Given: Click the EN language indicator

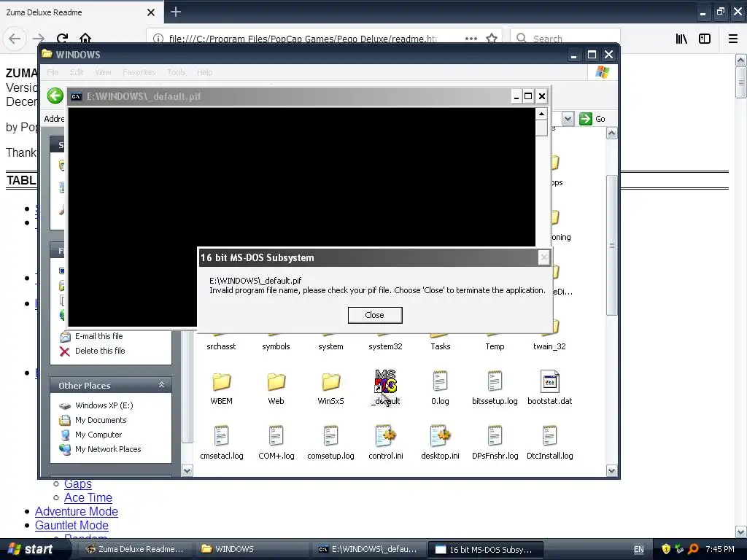Looking at the screenshot, I should (x=639, y=549).
